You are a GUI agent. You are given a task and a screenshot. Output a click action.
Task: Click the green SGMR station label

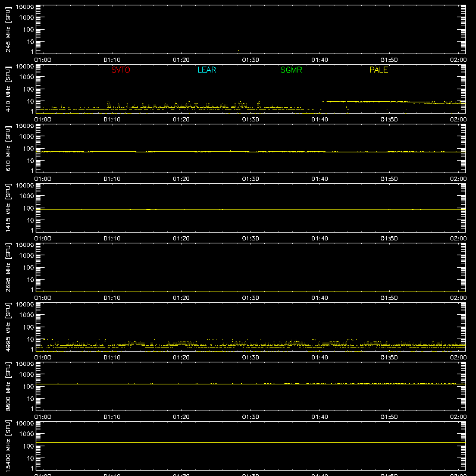click(291, 70)
